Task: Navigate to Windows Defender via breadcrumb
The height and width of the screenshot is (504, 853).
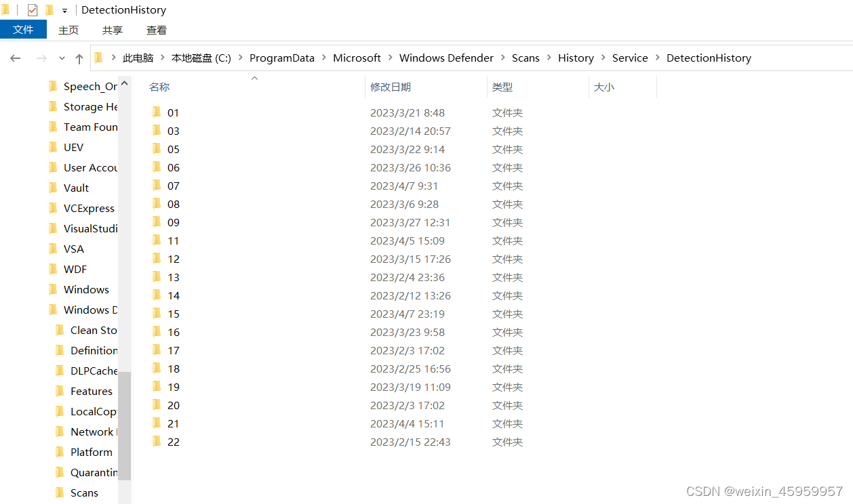Action: coord(446,58)
